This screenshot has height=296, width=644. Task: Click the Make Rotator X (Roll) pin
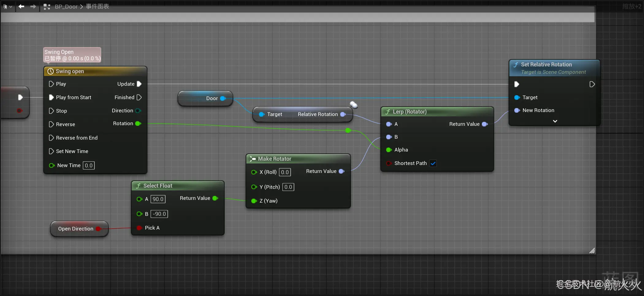pos(254,172)
